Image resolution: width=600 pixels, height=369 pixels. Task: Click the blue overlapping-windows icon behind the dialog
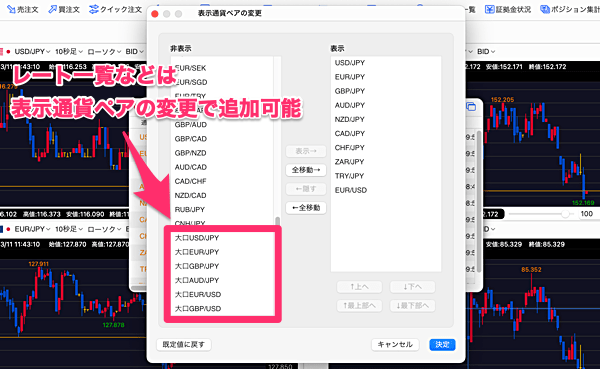point(471,107)
